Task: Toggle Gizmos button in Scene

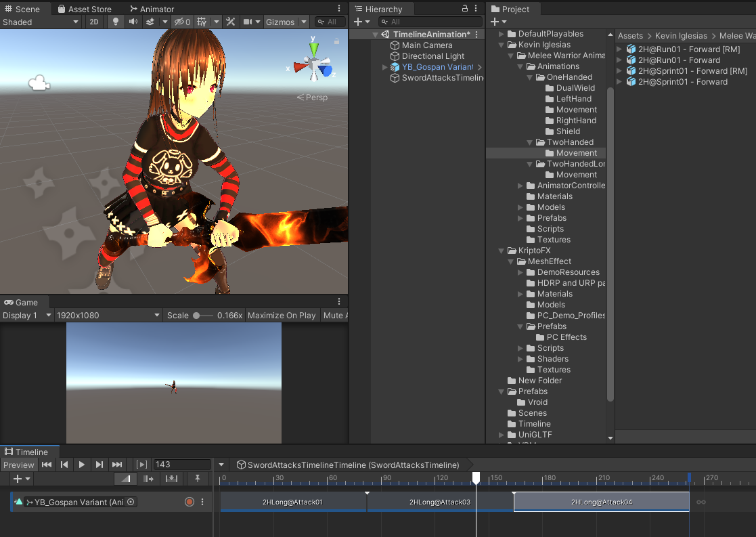Action: click(x=280, y=22)
